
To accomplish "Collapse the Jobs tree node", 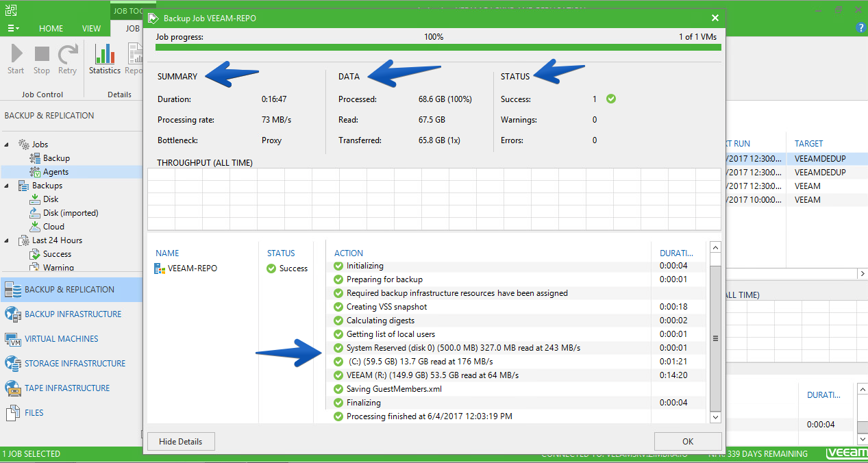I will pyautogui.click(x=7, y=145).
